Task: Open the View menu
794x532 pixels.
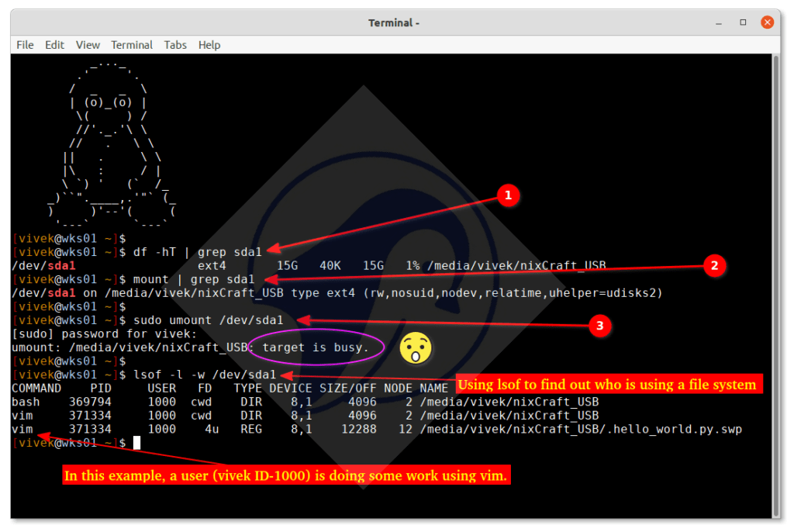Action: coord(87,44)
